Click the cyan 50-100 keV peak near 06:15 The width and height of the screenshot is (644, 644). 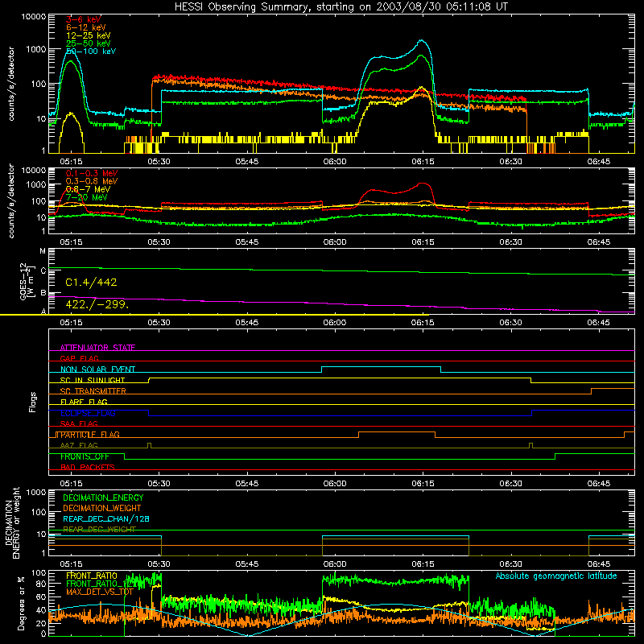click(421, 40)
